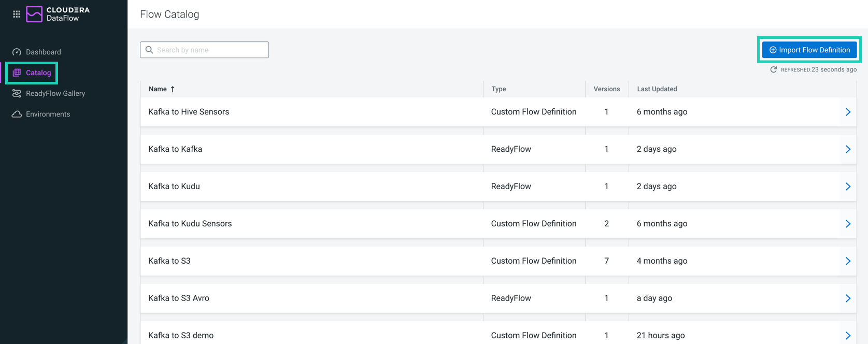Expand the Kafka to S3 Avro row chevron
The image size is (868, 344).
coord(848,298)
